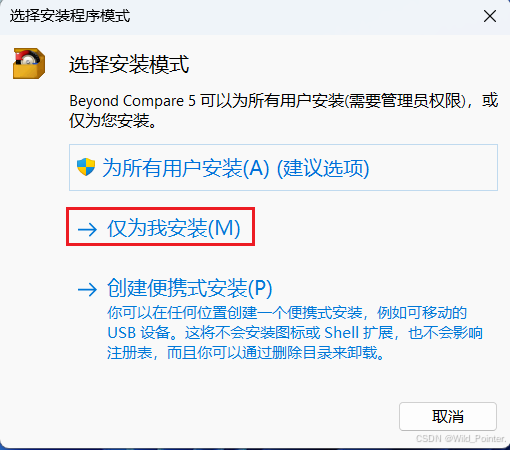Click the arrow icon beside 创建便携式安装(P)
This screenshot has height=450, width=510.
tap(87, 289)
